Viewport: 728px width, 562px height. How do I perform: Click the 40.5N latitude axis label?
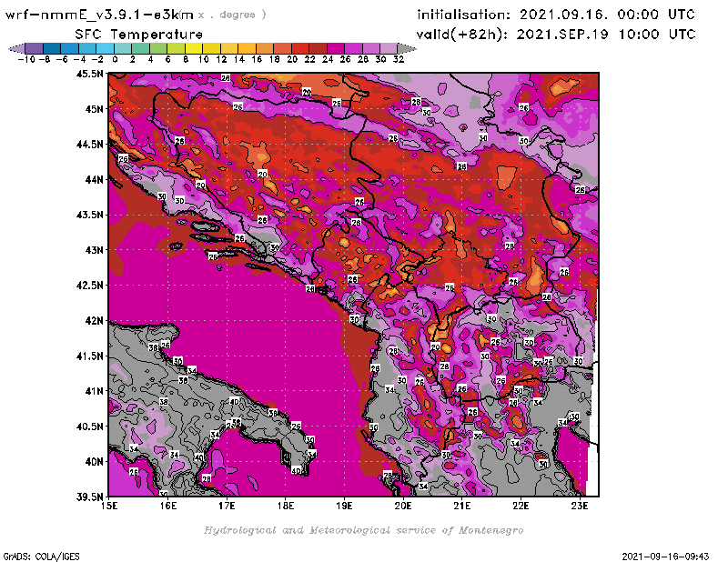(89, 427)
